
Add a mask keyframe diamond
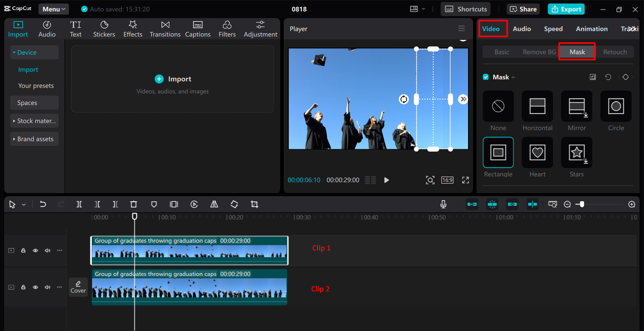click(625, 77)
